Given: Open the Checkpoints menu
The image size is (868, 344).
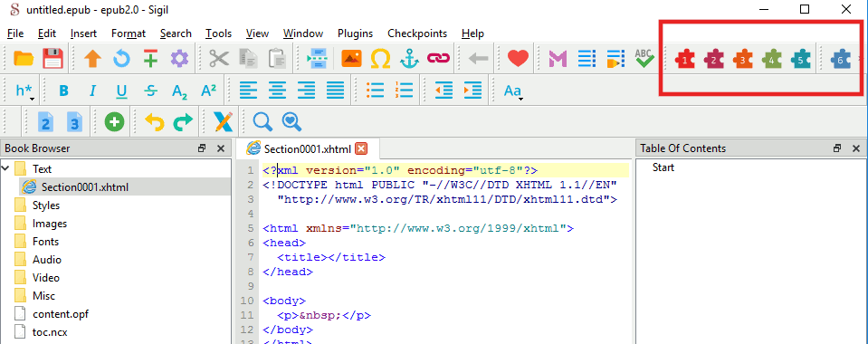Looking at the screenshot, I should pos(417,33).
